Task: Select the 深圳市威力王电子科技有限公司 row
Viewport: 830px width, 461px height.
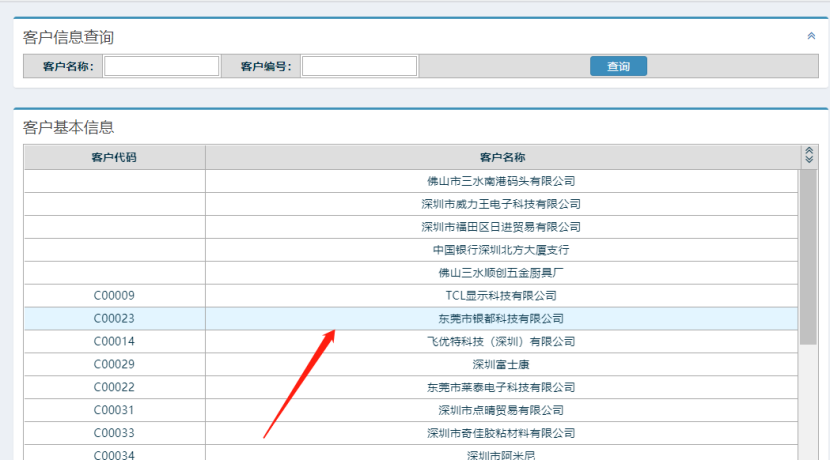Action: pyautogui.click(x=501, y=204)
